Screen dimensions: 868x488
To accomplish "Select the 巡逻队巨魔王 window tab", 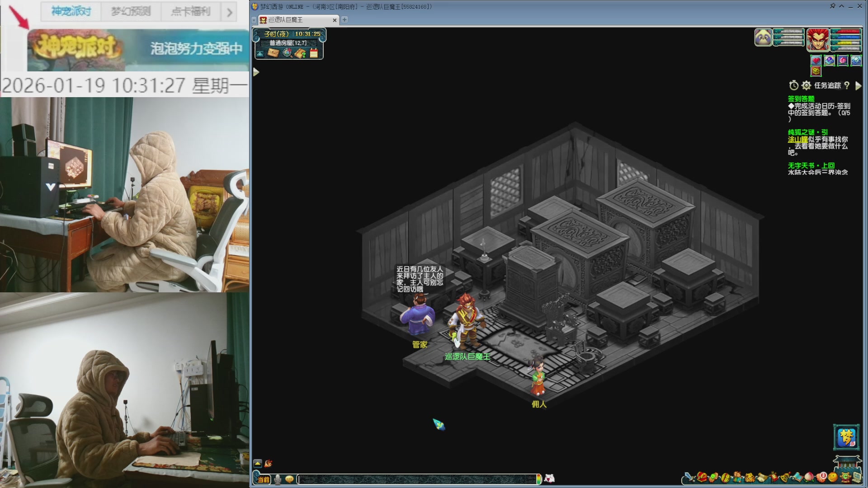I will pos(286,20).
